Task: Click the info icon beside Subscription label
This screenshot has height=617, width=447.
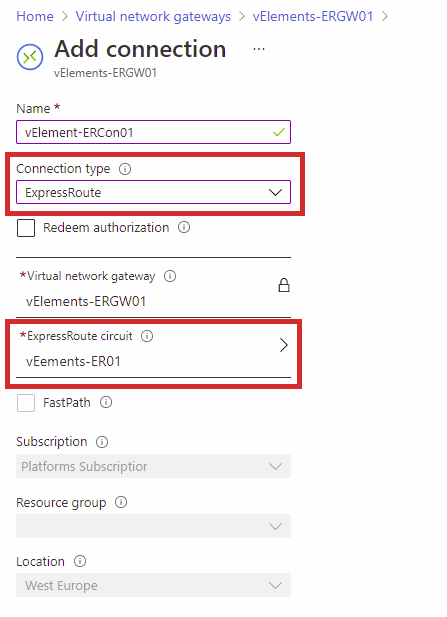Action: click(x=102, y=442)
